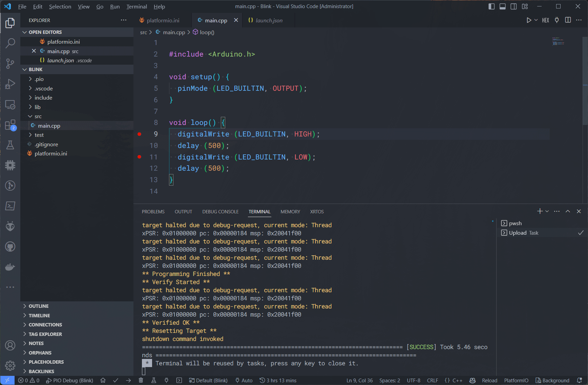Open the notifications bell in status bar
The height and width of the screenshot is (385, 588).
(580, 380)
